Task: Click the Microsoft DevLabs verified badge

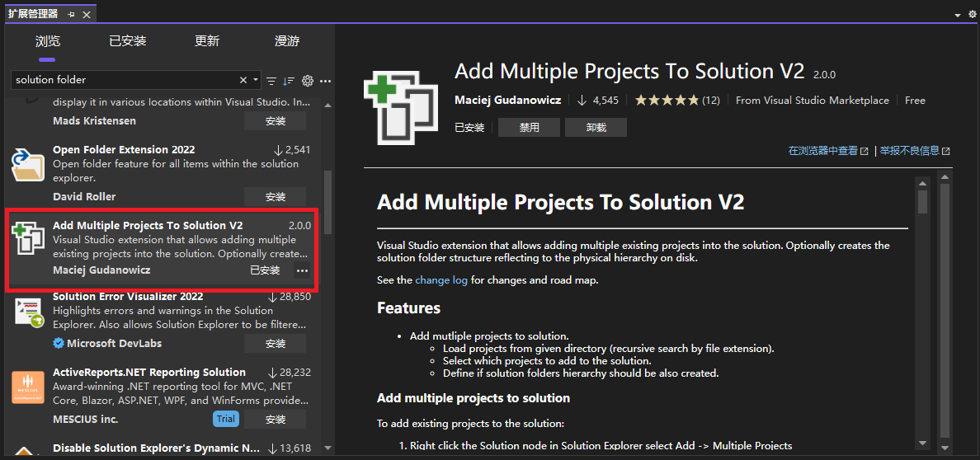Action: (x=59, y=343)
